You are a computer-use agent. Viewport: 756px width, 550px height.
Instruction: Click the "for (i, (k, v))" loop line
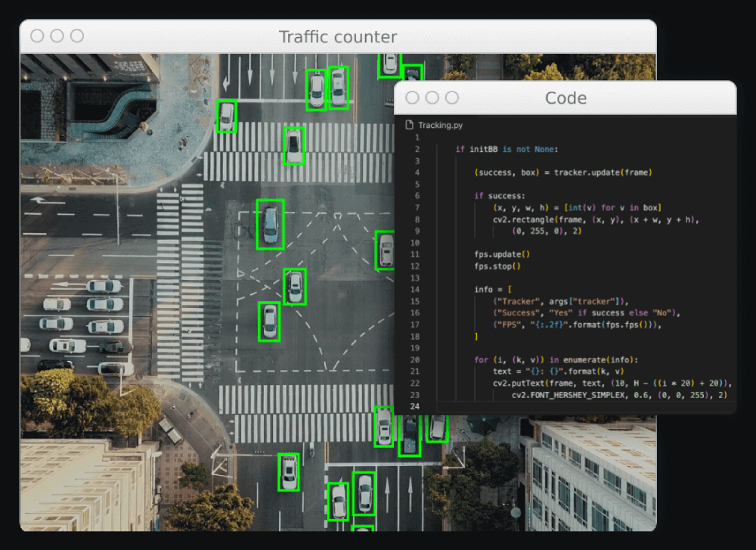556,359
